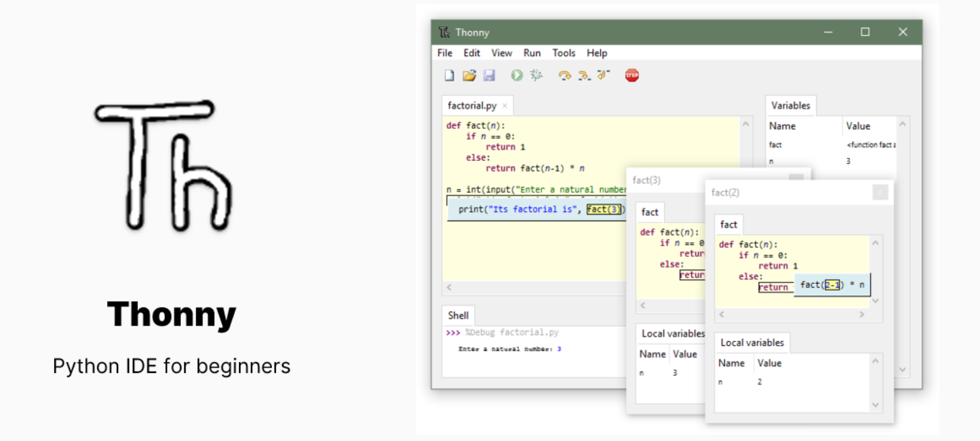Click Variables panel scrollbar down arrow

(903, 370)
